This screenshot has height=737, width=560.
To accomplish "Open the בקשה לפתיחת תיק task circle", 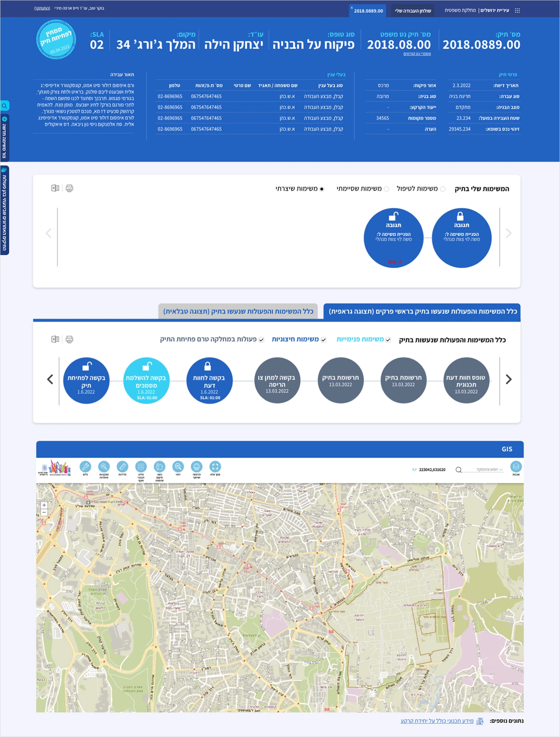I will tap(86, 381).
